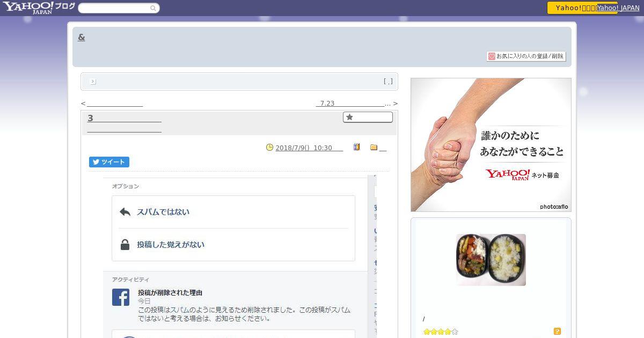Open the bento lunch box thumbnail
644x338 pixels.
(x=491, y=260)
